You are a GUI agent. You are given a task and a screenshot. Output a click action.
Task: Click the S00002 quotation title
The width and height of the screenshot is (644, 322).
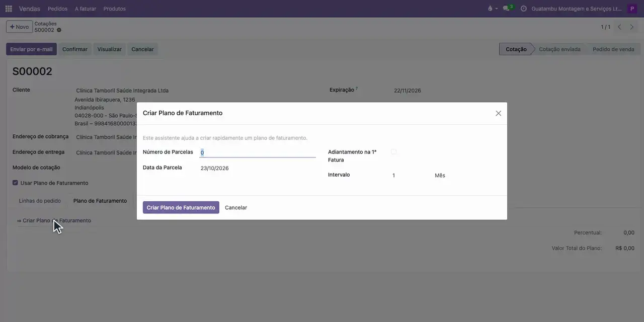coord(32,71)
